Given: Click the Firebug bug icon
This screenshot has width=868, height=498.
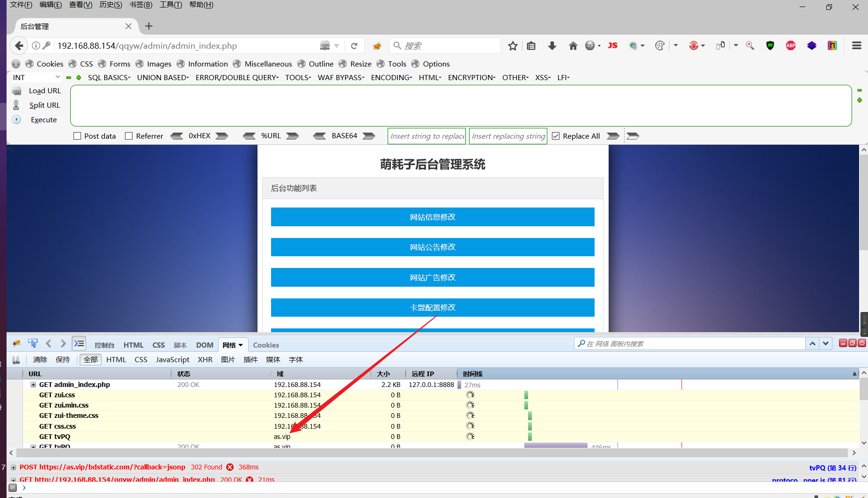Looking at the screenshot, I should pyautogui.click(x=17, y=343).
